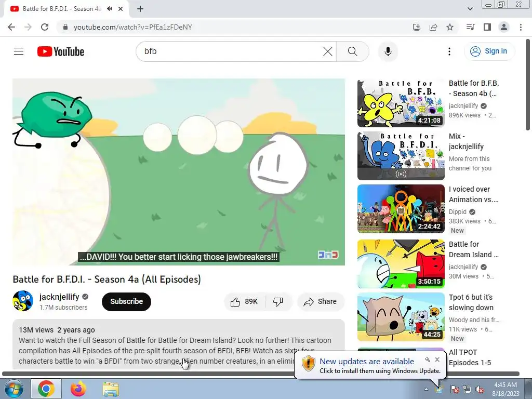Open Battle for Dream Island 3:50:15 thumbnail
532x399 pixels.
[x=401, y=264]
